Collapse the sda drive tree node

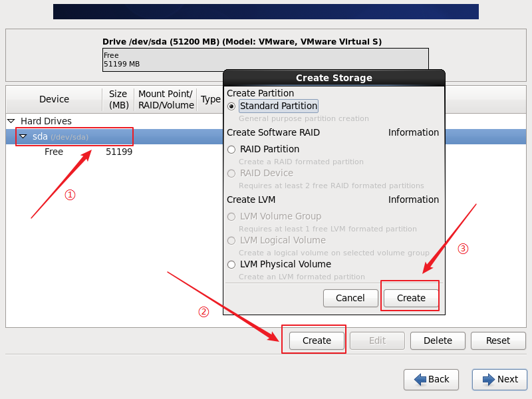coord(23,136)
